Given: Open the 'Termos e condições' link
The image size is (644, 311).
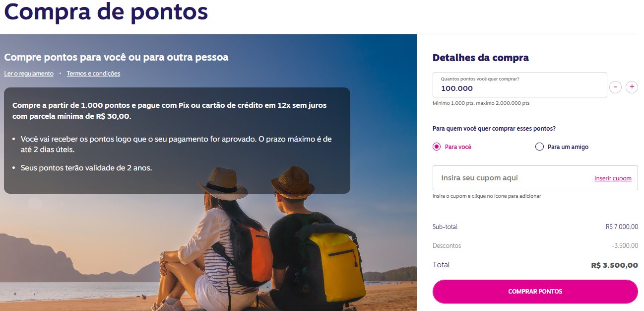Looking at the screenshot, I should click(x=93, y=74).
